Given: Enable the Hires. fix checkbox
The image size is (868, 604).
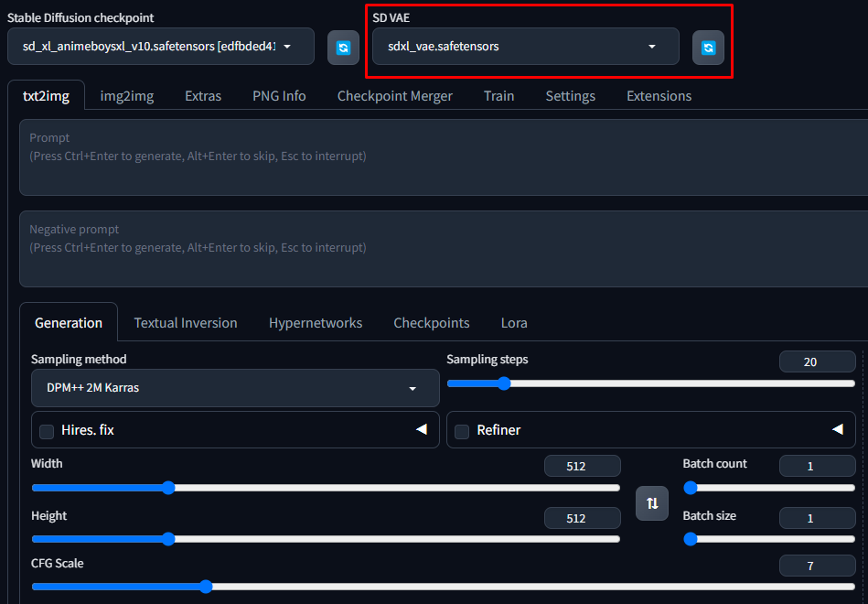Looking at the screenshot, I should click(x=47, y=431).
